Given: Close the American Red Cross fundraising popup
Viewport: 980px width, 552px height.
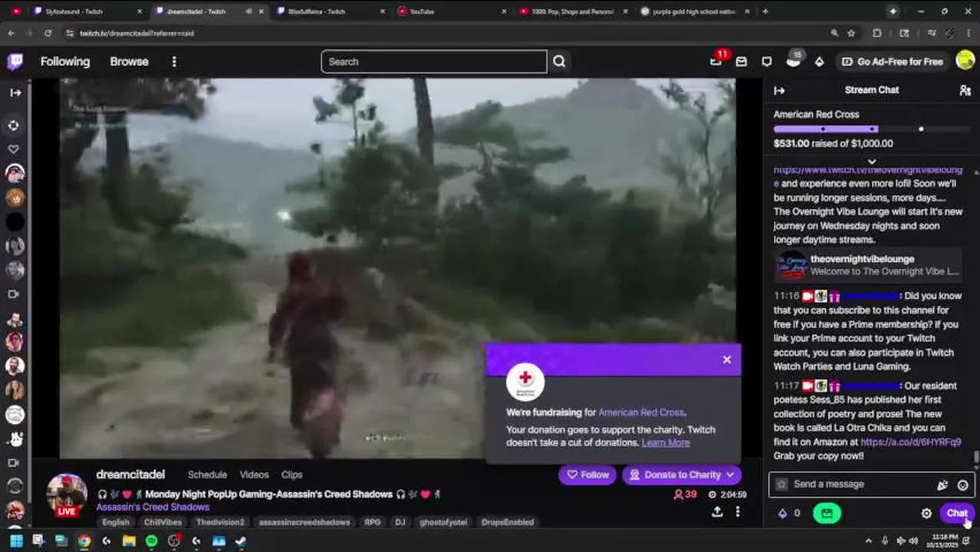Looking at the screenshot, I should 727,360.
